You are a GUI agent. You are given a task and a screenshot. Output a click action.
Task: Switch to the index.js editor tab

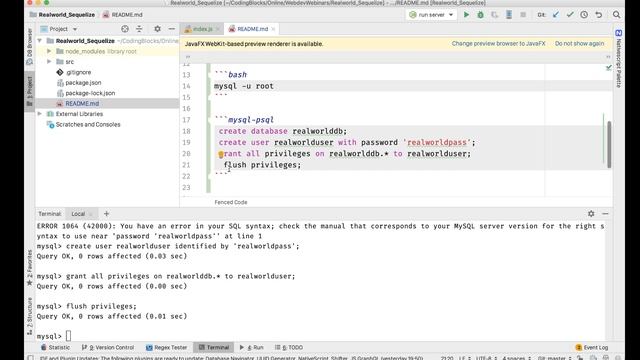point(202,29)
